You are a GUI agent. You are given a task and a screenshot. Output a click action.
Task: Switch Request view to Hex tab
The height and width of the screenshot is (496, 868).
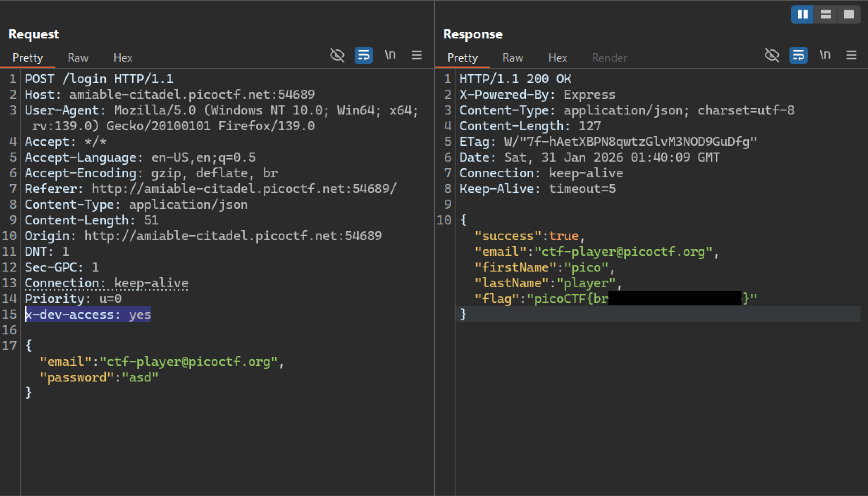click(x=123, y=58)
